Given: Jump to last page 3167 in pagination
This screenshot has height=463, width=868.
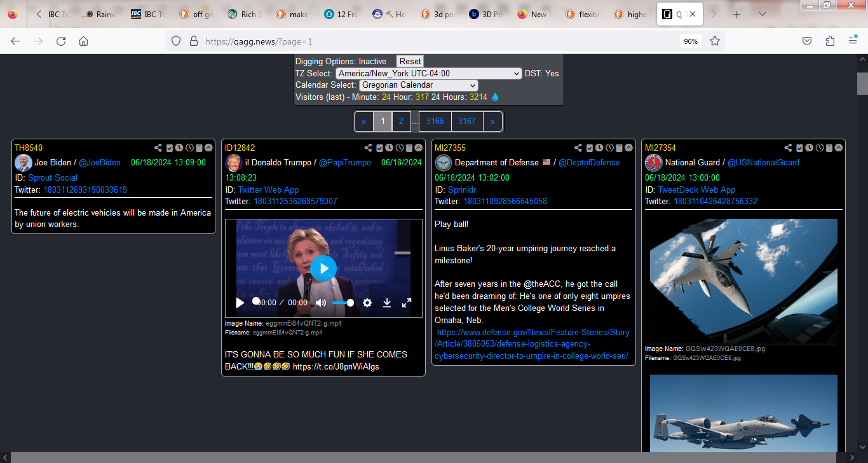Looking at the screenshot, I should point(467,121).
